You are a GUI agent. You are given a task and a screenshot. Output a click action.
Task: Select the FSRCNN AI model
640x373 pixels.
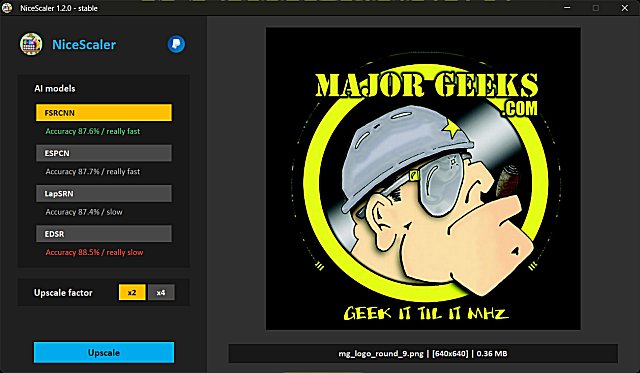tap(104, 113)
